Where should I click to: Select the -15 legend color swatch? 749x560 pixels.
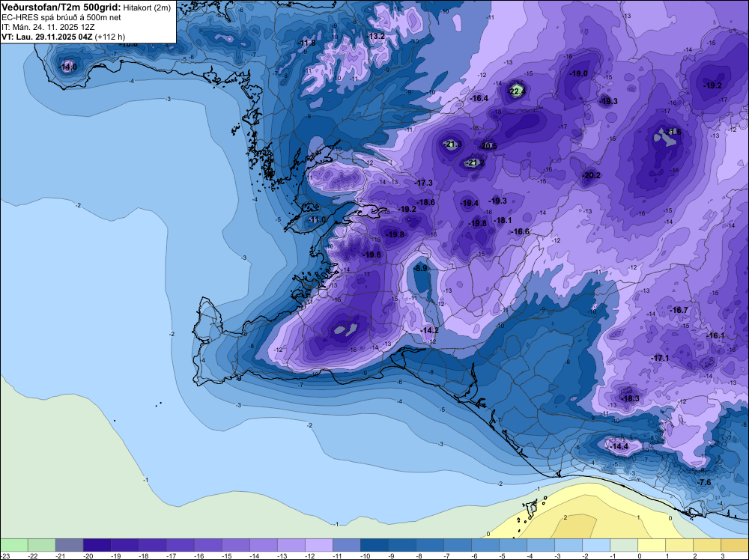point(235,545)
